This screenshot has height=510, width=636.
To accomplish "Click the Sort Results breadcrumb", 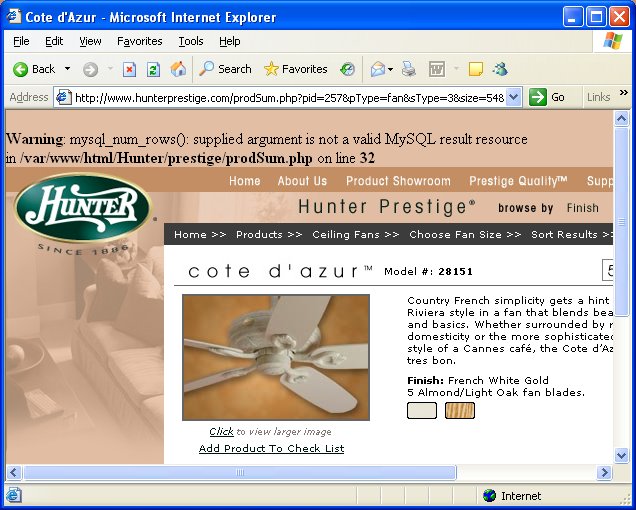I will pos(564,235).
